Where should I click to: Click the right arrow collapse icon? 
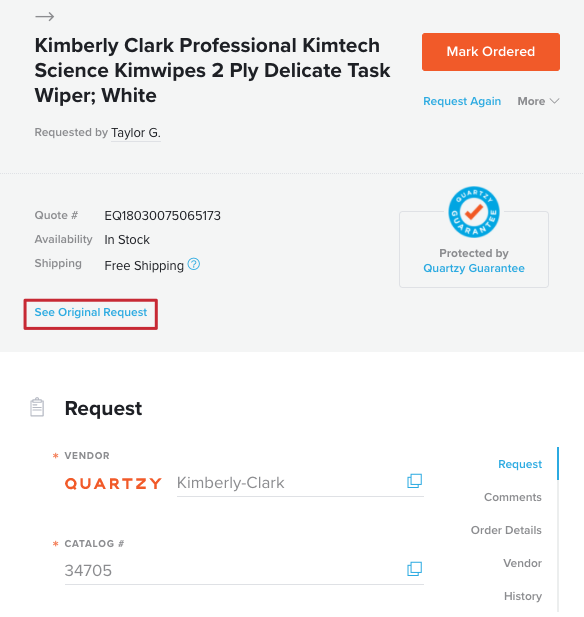44,17
